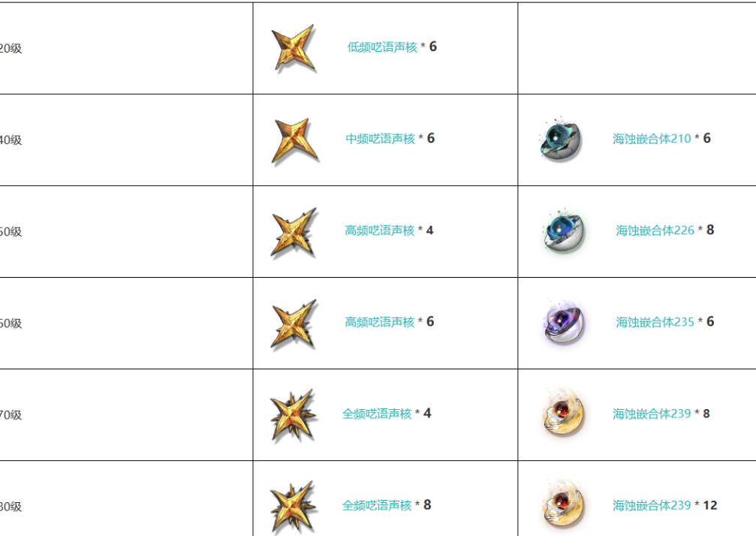
Task: Click the icon beside 中频呓语声核
Action: click(294, 140)
